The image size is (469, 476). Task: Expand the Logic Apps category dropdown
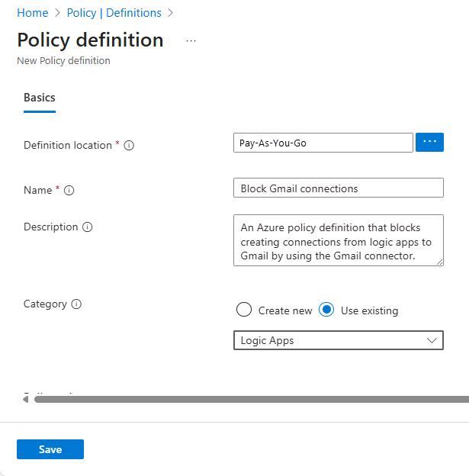[338, 340]
